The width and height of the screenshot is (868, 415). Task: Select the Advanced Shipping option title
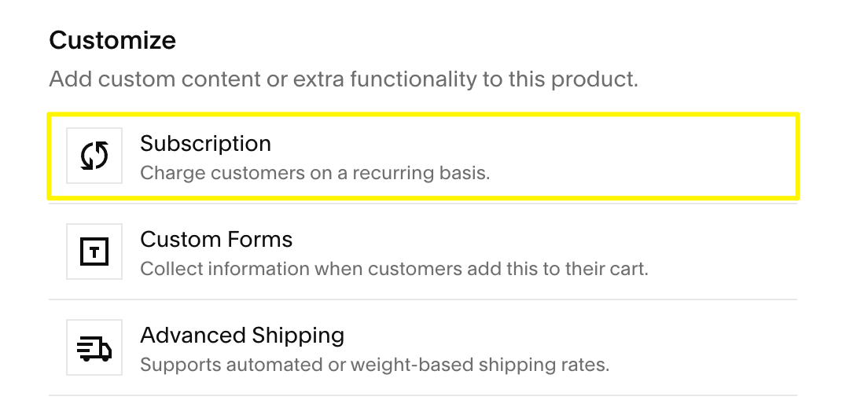(x=242, y=336)
